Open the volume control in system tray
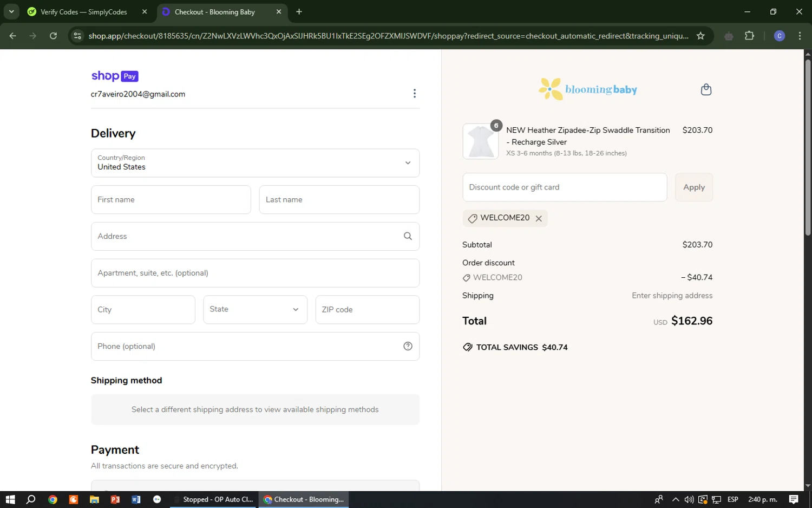812x508 pixels. (x=689, y=499)
